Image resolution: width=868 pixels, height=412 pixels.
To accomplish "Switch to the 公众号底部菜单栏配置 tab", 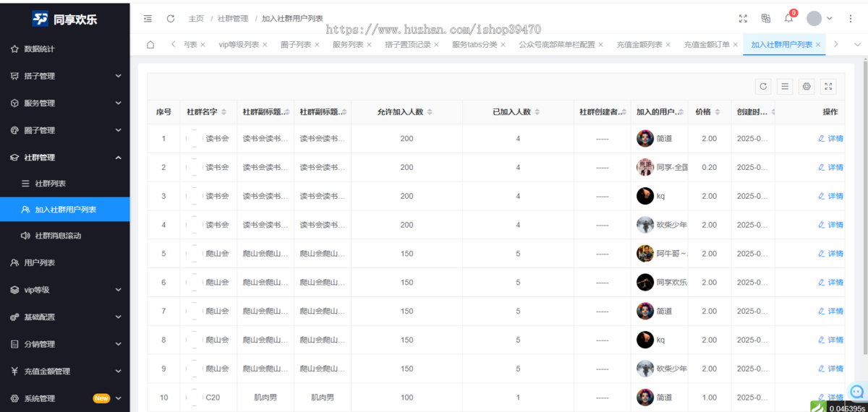I will coord(557,45).
